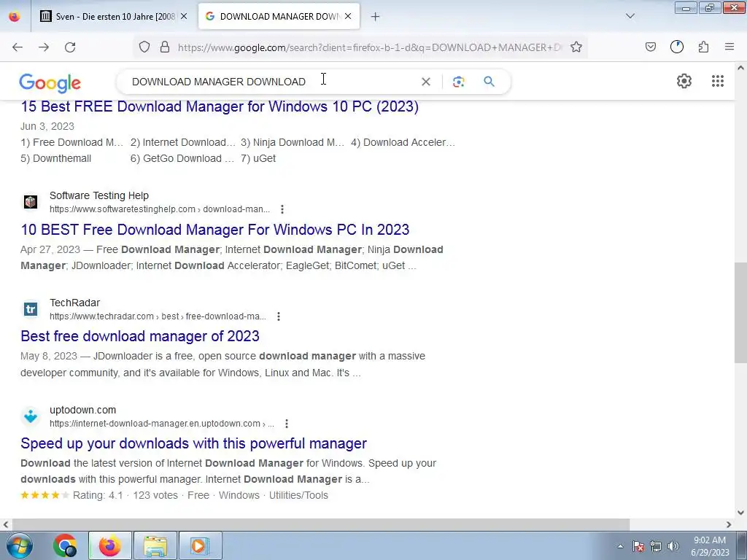Screen dimensions: 747x560
Task: Show hidden tray icons arrow
Action: click(620, 546)
